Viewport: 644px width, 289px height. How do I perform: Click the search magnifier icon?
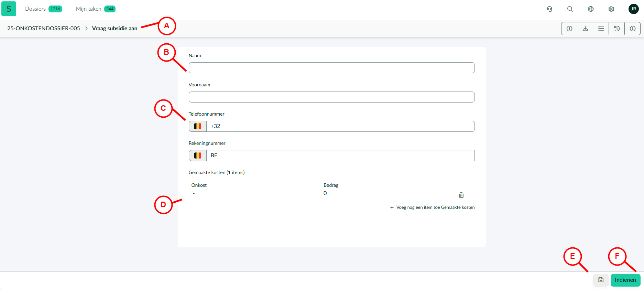(x=570, y=9)
